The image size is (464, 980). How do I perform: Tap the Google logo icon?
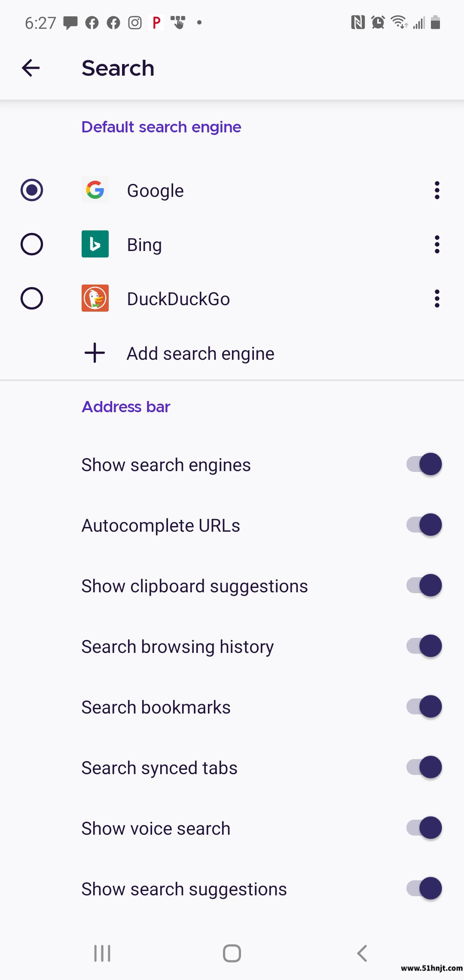pyautogui.click(x=95, y=190)
